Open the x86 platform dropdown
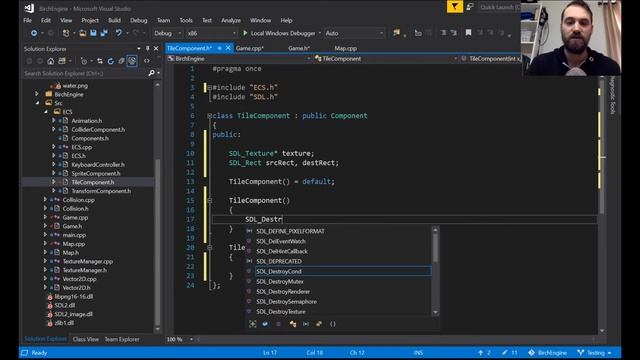Screen dimensions: 640x360 tap(211, 33)
